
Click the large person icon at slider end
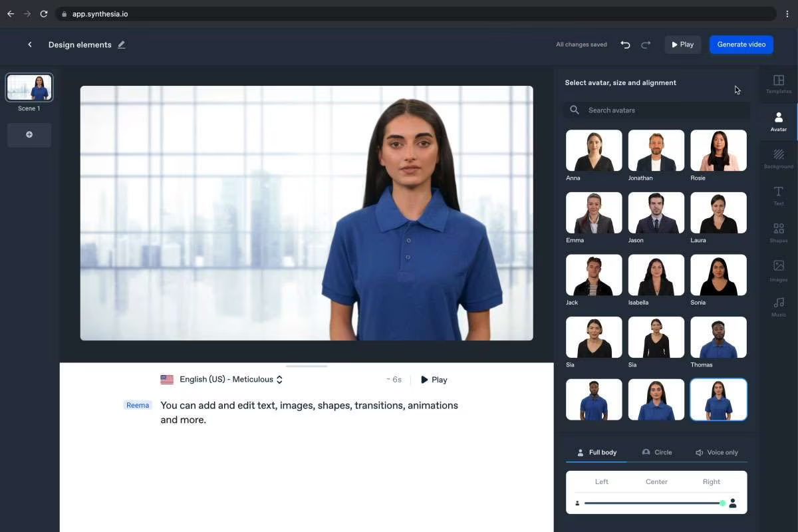[x=733, y=503]
